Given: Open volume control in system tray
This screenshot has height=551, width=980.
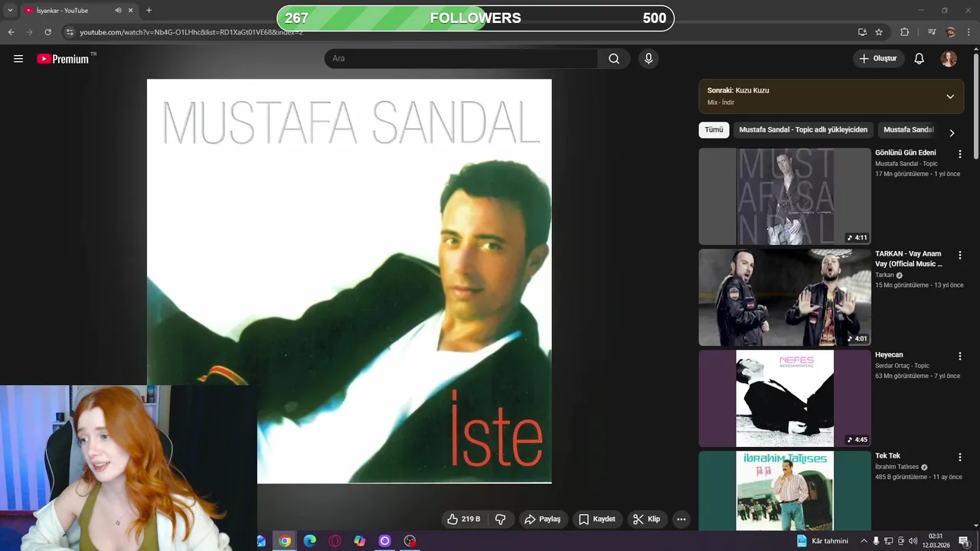Looking at the screenshot, I should click(x=913, y=541).
